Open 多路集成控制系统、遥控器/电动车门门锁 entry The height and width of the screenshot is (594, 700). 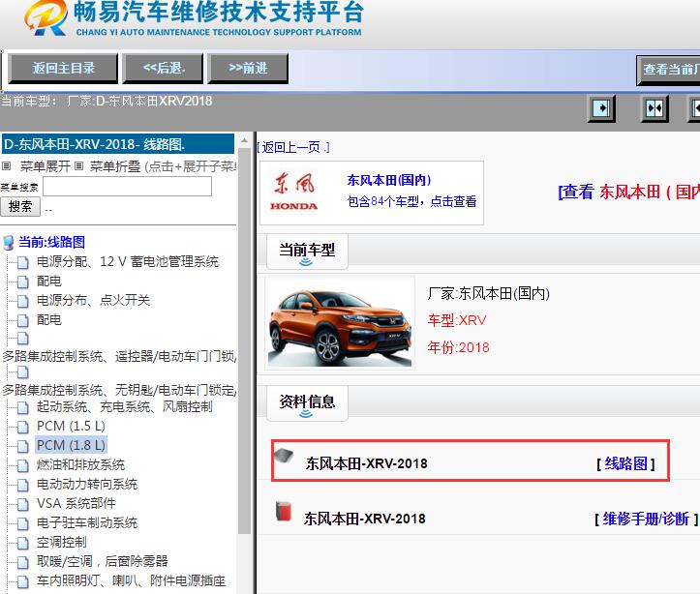click(x=119, y=356)
